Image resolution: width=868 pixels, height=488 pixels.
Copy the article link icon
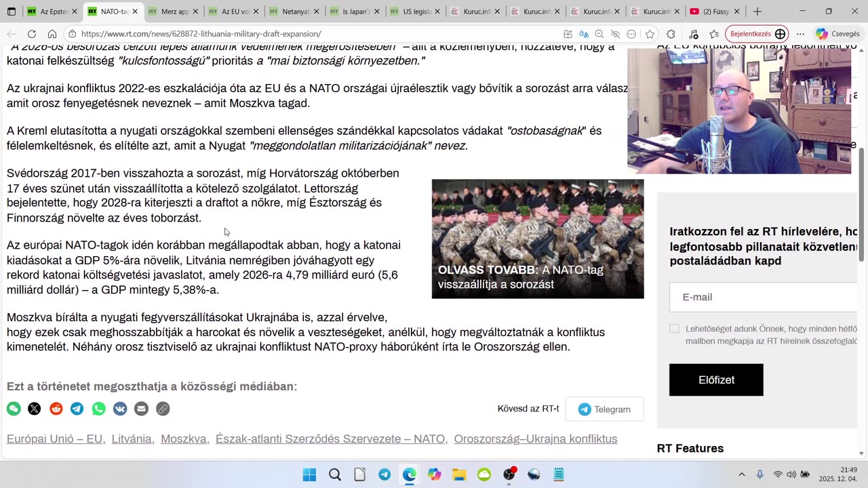pyautogui.click(x=163, y=409)
